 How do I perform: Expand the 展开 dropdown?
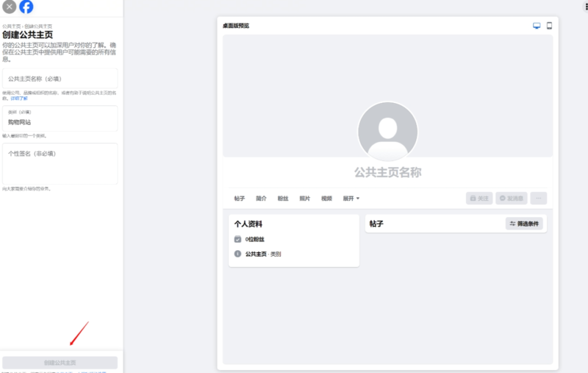(x=351, y=199)
